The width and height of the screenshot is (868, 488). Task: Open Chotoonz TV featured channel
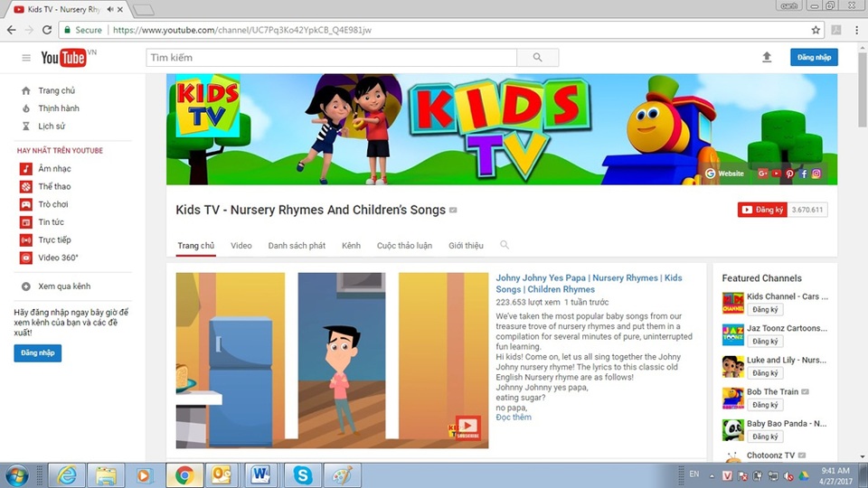click(770, 455)
